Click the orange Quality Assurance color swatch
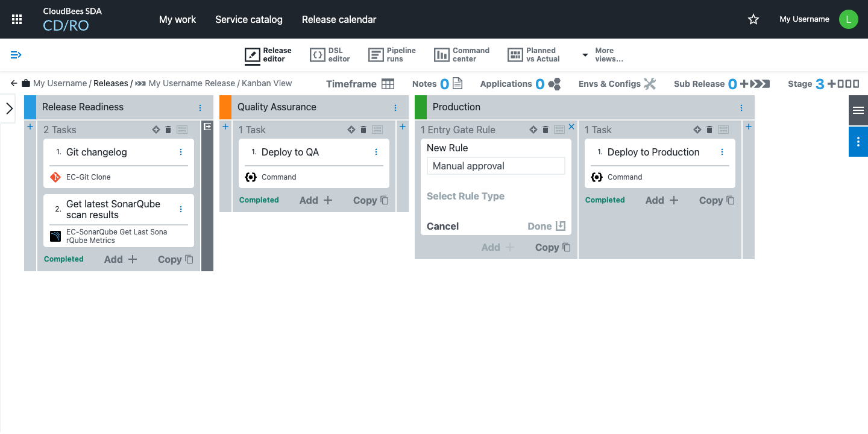This screenshot has height=434, width=868. pyautogui.click(x=225, y=107)
